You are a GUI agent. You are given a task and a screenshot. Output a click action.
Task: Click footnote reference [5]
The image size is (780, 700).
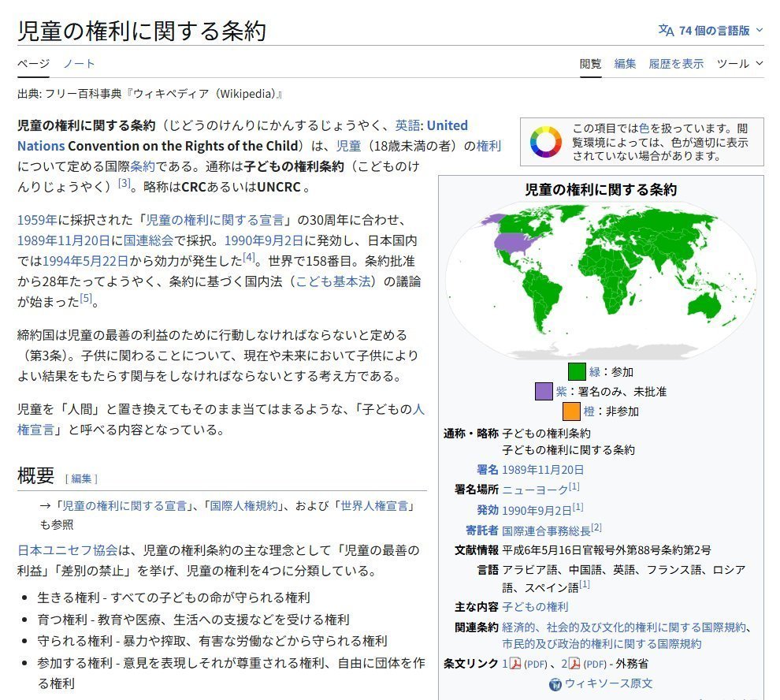pos(86,298)
